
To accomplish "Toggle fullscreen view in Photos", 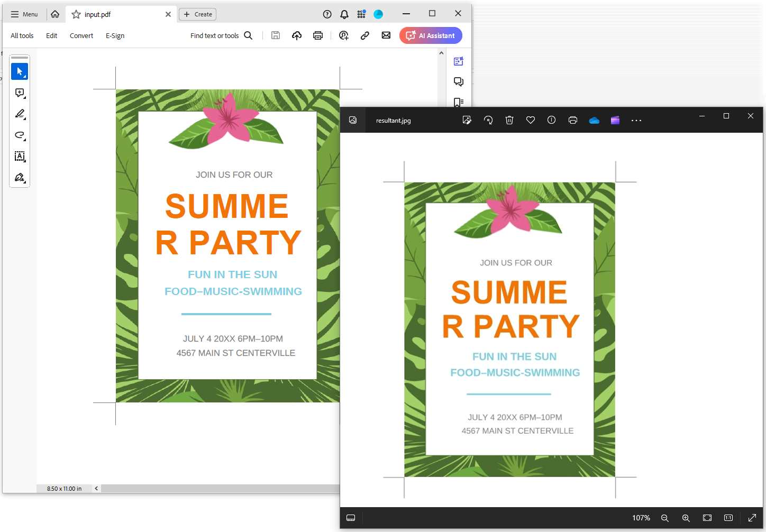I will pyautogui.click(x=752, y=518).
